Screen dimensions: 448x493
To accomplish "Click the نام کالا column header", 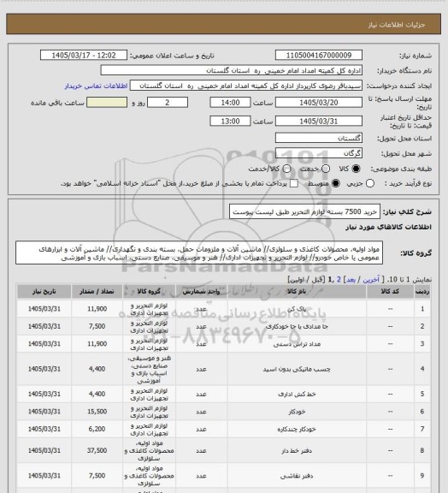I will pyautogui.click(x=297, y=292).
